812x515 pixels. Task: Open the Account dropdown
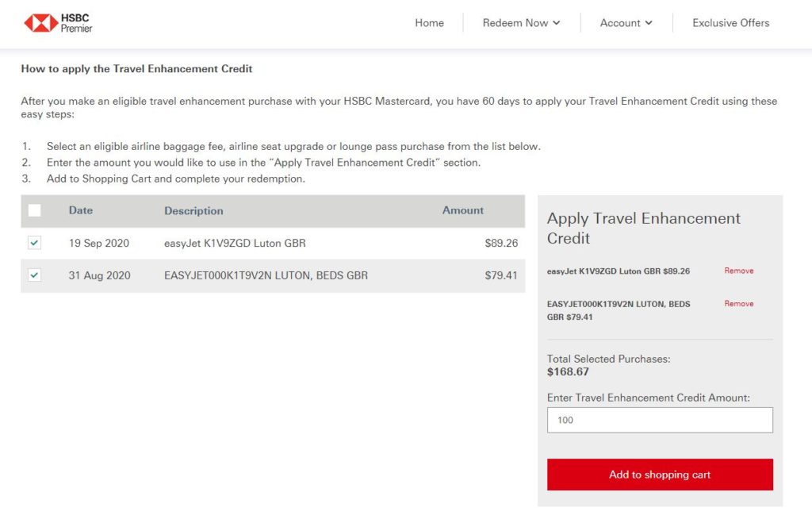click(x=621, y=23)
